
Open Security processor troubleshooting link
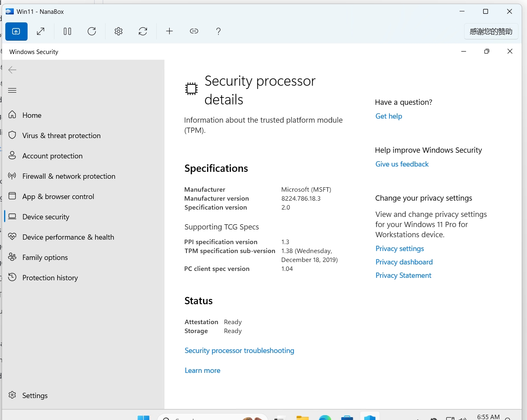pos(239,351)
